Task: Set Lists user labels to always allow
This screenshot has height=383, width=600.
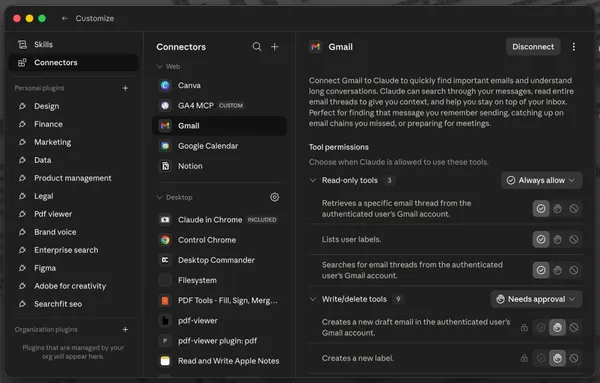Action: 541,240
